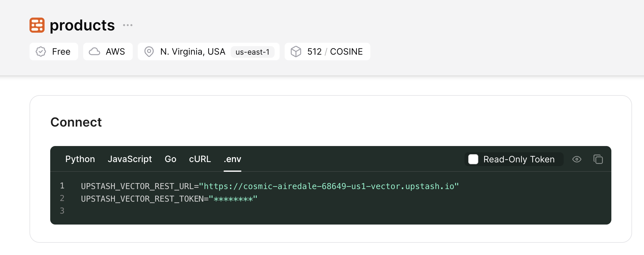Enable the Read-Only Token checkbox
The height and width of the screenshot is (255, 644).
point(473,159)
